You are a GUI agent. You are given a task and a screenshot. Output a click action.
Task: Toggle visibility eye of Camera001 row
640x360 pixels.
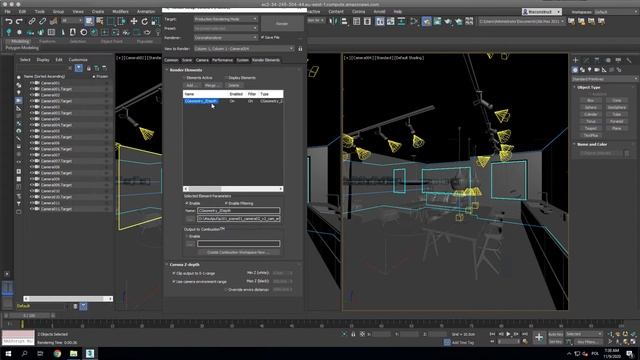point(31,83)
